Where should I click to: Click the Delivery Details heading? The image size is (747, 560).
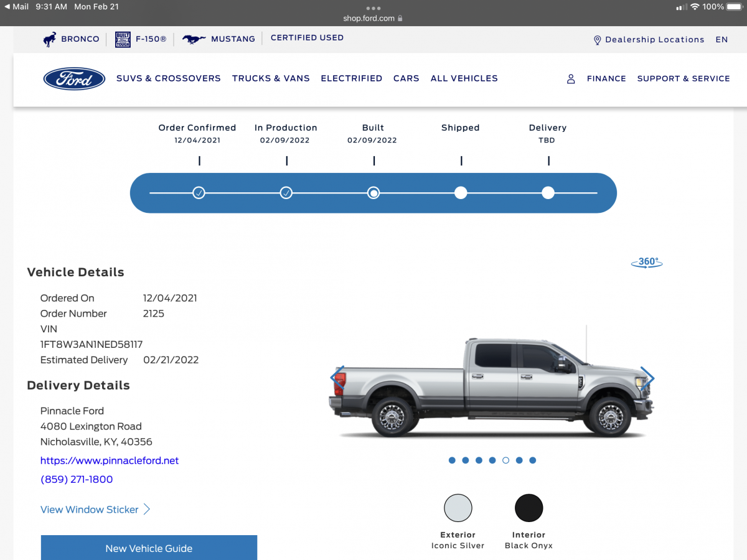[x=78, y=386]
